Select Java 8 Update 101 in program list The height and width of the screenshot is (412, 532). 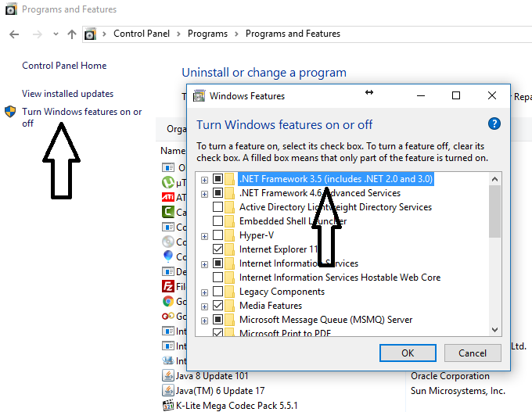212,376
